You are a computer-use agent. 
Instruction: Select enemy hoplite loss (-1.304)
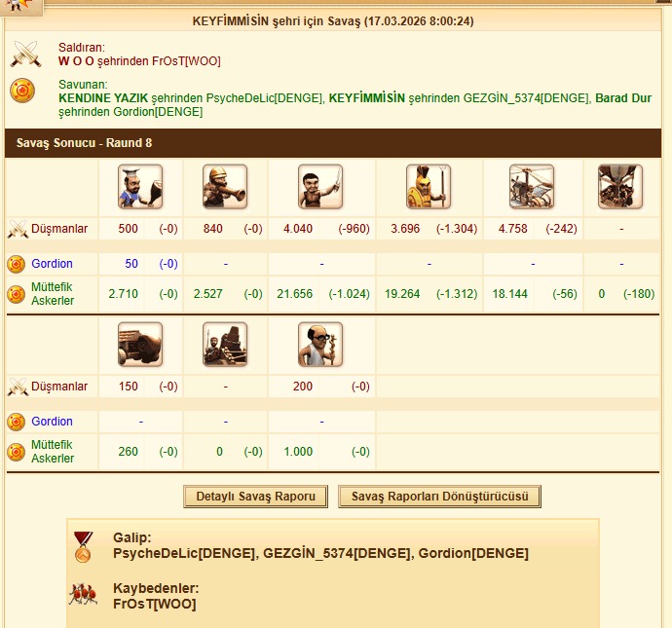coord(457,229)
